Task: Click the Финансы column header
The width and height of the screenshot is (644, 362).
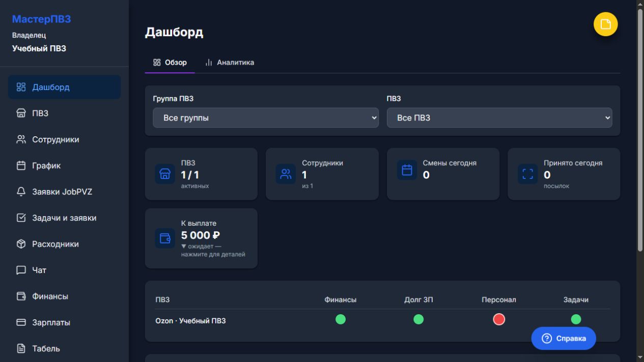Action: tap(341, 300)
